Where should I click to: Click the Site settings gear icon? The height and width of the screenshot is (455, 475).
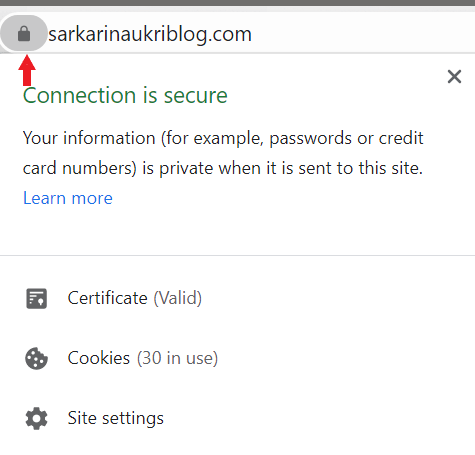(x=36, y=418)
